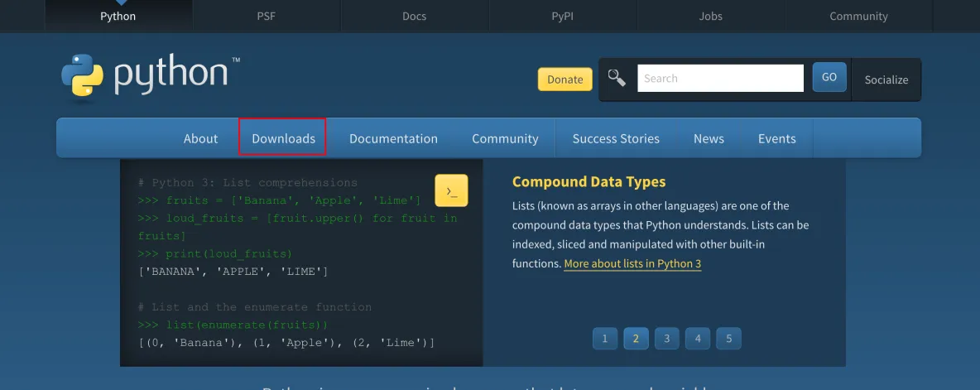Viewport: 980px width, 390px height.
Task: Click the code line print(loud_fruits)
Action: point(215,253)
